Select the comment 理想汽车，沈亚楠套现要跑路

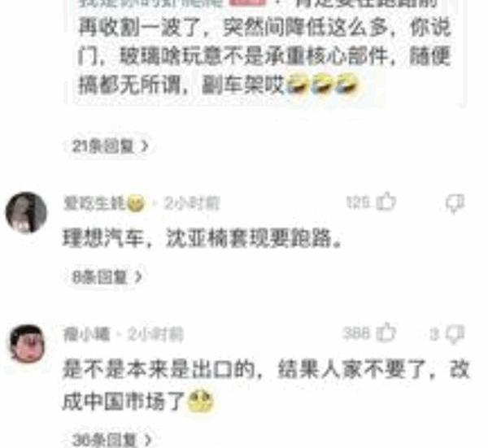202,239
